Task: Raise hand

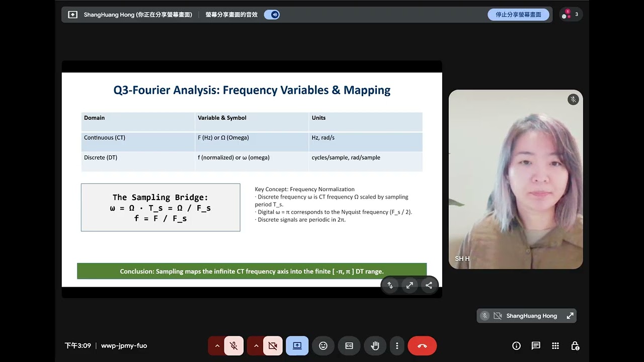Action: click(375, 345)
